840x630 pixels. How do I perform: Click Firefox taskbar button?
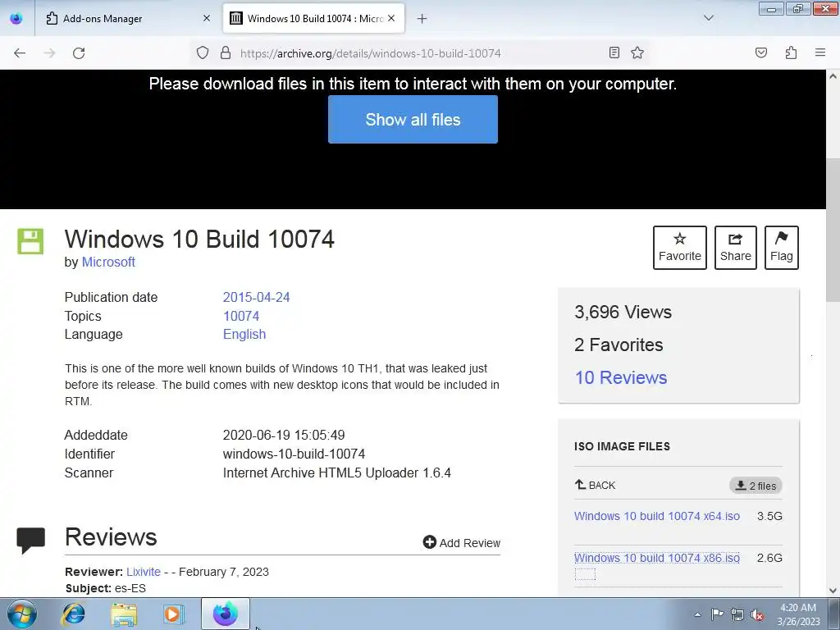[226, 614]
